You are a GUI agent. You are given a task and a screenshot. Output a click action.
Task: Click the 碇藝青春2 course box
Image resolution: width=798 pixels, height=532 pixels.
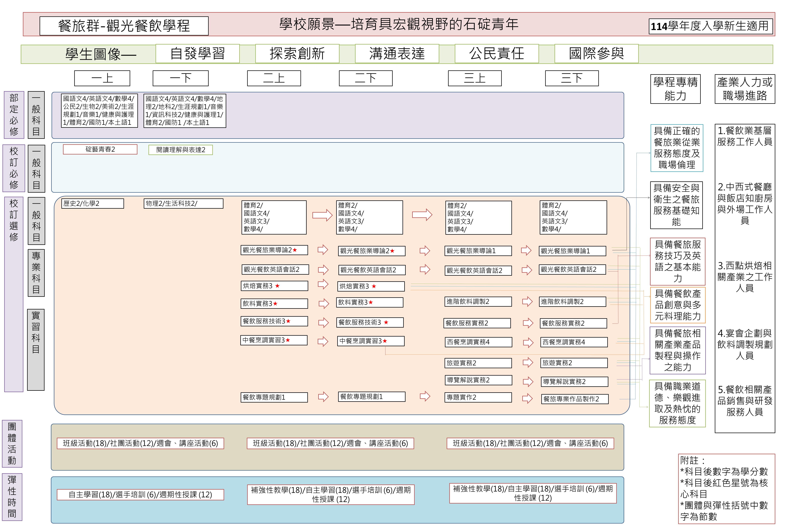[100, 149]
